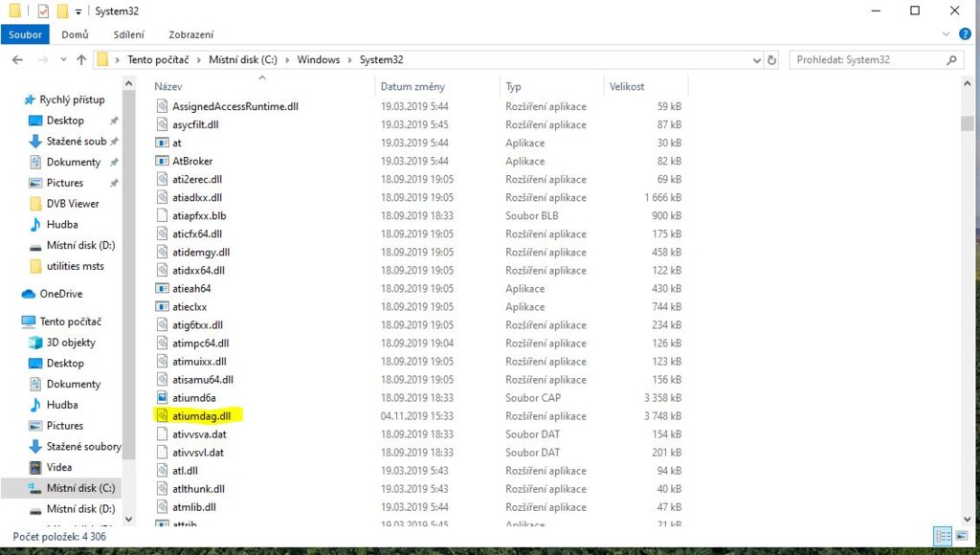
Task: Select OneDrive in the navigation pane
Action: [60, 294]
